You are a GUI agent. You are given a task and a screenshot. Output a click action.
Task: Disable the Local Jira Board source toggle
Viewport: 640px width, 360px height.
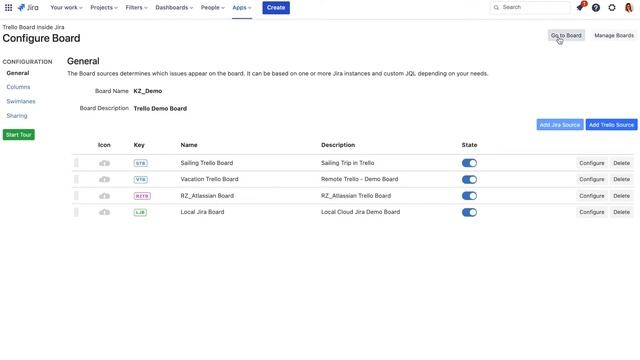[469, 212]
